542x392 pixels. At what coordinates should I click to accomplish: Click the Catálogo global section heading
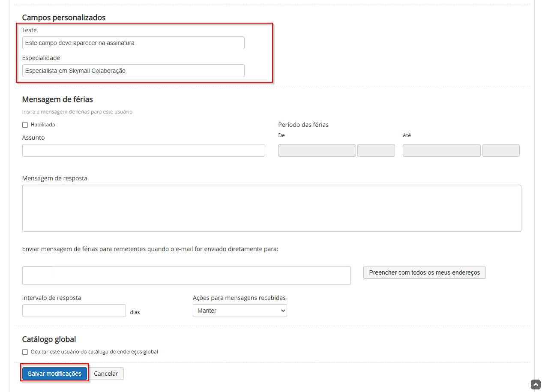49,339
